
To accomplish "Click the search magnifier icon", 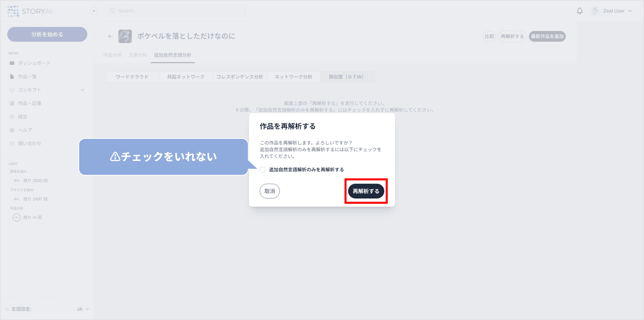I will pyautogui.click(x=112, y=11).
